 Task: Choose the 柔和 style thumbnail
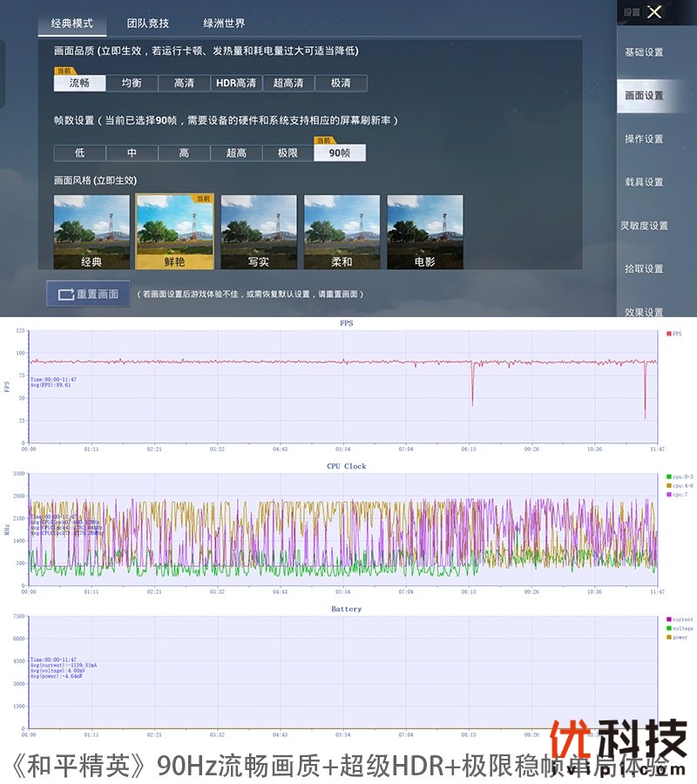tap(342, 232)
